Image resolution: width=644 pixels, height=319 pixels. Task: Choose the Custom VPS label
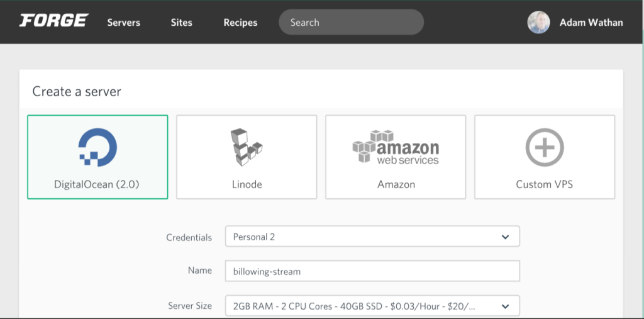point(545,184)
